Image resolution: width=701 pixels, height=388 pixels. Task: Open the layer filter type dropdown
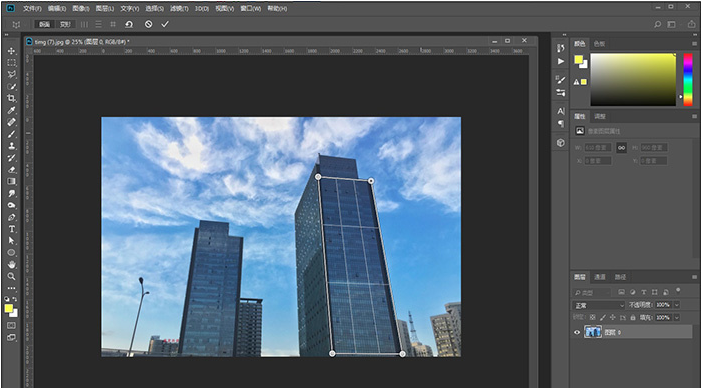592,292
